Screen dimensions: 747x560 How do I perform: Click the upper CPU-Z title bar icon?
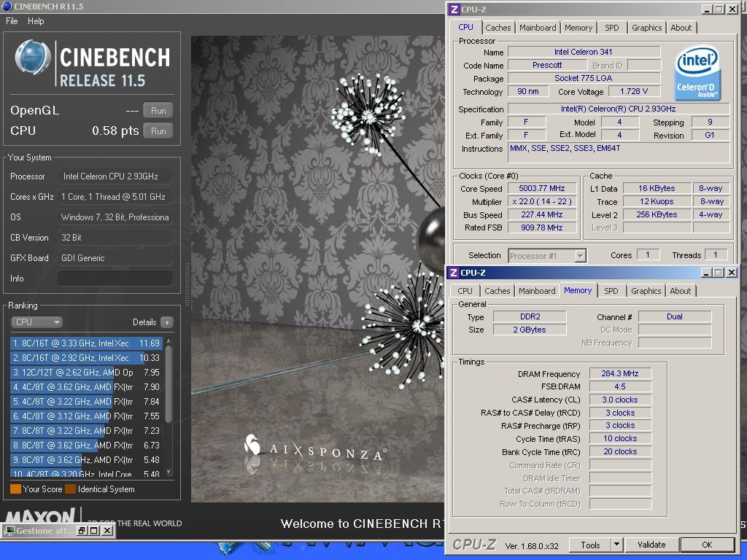click(454, 9)
